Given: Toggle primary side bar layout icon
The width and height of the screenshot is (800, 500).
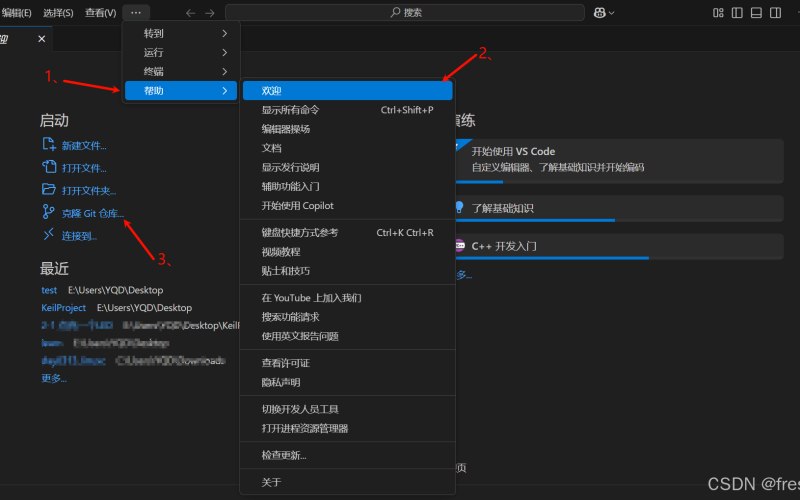Looking at the screenshot, I should coord(737,13).
